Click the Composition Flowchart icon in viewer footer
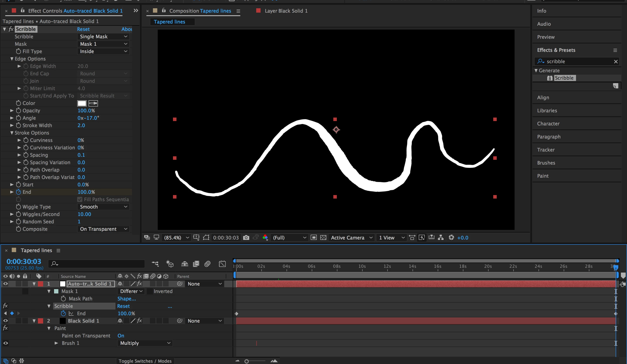Screen dimensions: 627x364 441,238
